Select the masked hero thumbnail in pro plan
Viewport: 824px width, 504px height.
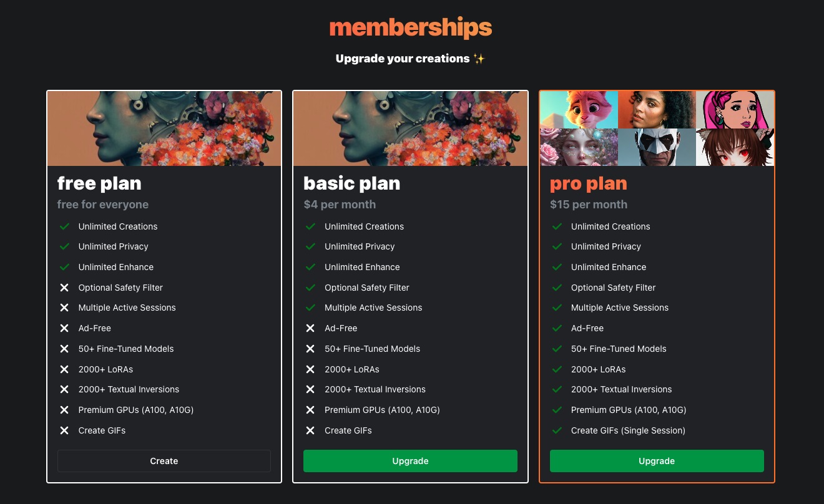click(657, 147)
